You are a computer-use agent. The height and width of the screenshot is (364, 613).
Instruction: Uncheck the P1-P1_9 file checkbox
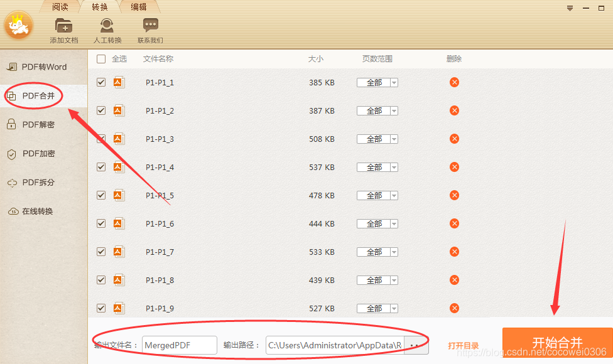[x=101, y=308]
